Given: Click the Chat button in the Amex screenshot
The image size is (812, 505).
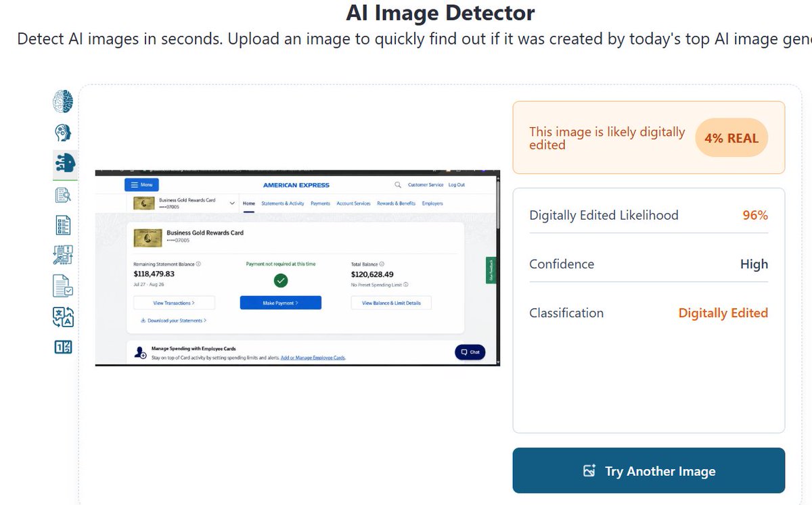Looking at the screenshot, I should pos(470,352).
